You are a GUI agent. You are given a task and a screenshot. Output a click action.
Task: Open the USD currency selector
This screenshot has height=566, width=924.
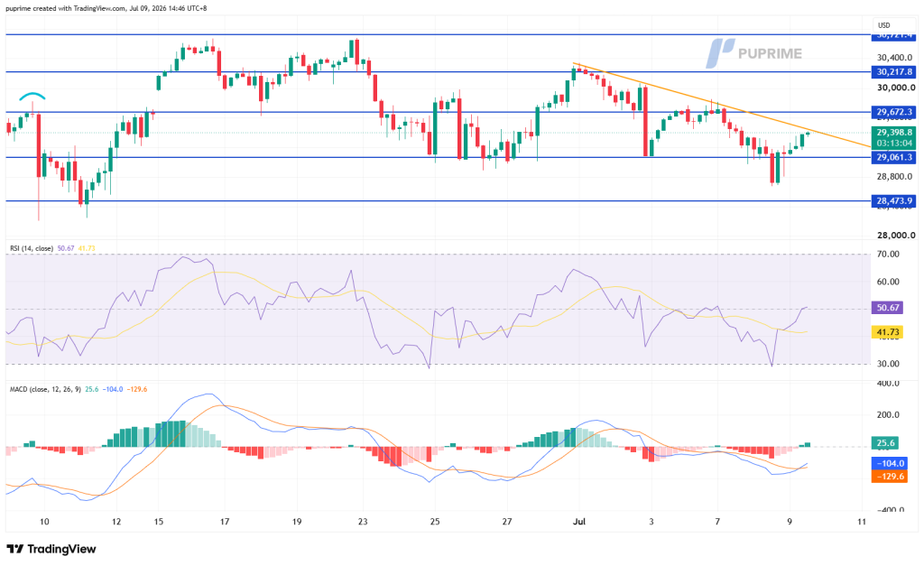[884, 25]
